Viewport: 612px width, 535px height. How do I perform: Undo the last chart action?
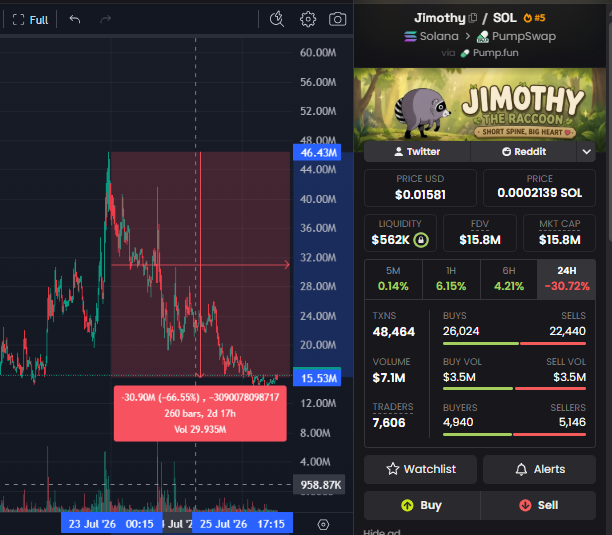(x=75, y=19)
